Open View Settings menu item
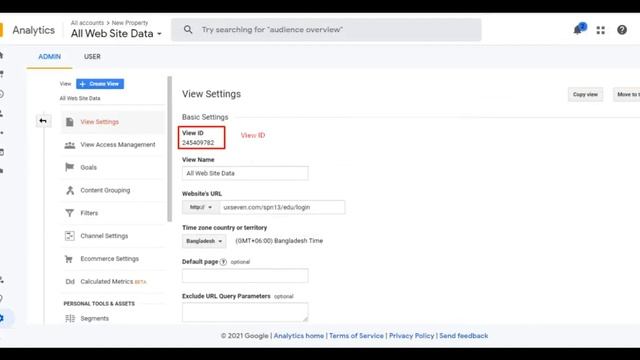Screen dimensions: 640x360 (100, 122)
